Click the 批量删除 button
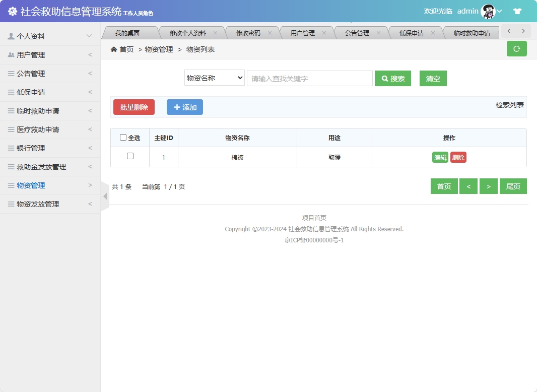Viewport: 537px width, 392px height. (133, 107)
